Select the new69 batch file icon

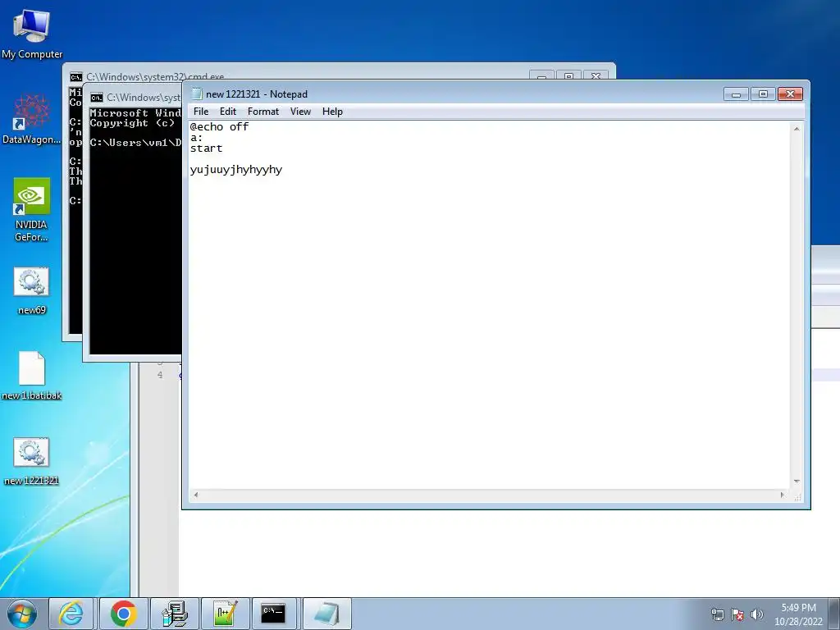click(x=32, y=291)
